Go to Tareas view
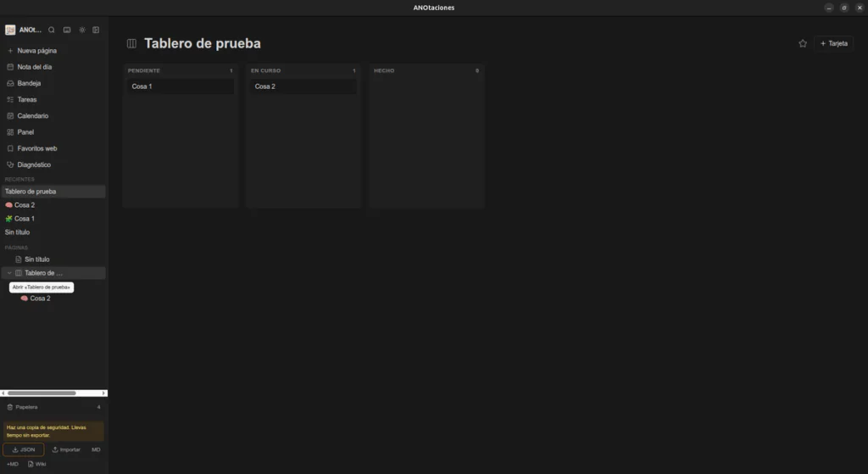Screen dimensions: 868x474 (x=53, y=100)
